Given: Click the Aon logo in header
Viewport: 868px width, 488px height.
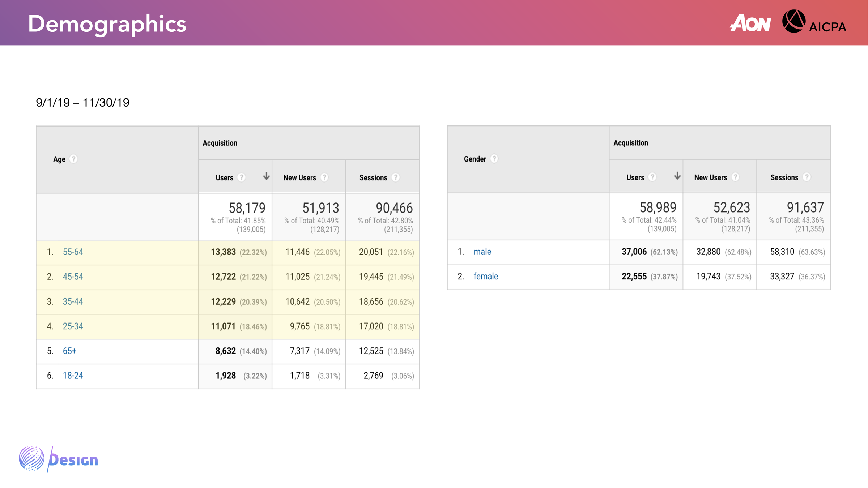Looking at the screenshot, I should click(750, 23).
